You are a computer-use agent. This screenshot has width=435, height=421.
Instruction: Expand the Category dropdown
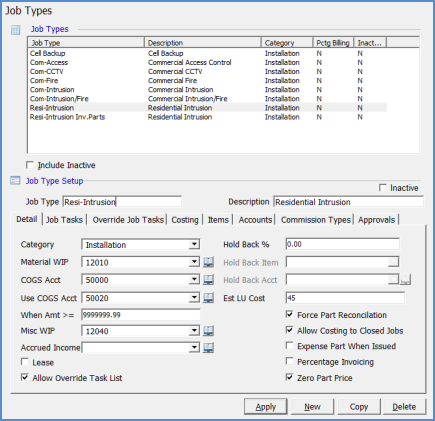194,244
